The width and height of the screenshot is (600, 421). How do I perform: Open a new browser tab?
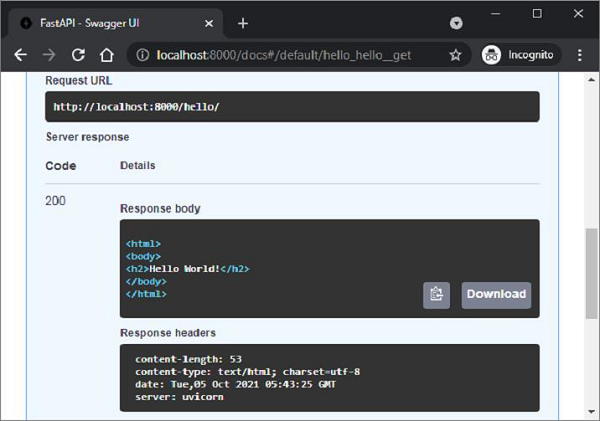[x=243, y=23]
